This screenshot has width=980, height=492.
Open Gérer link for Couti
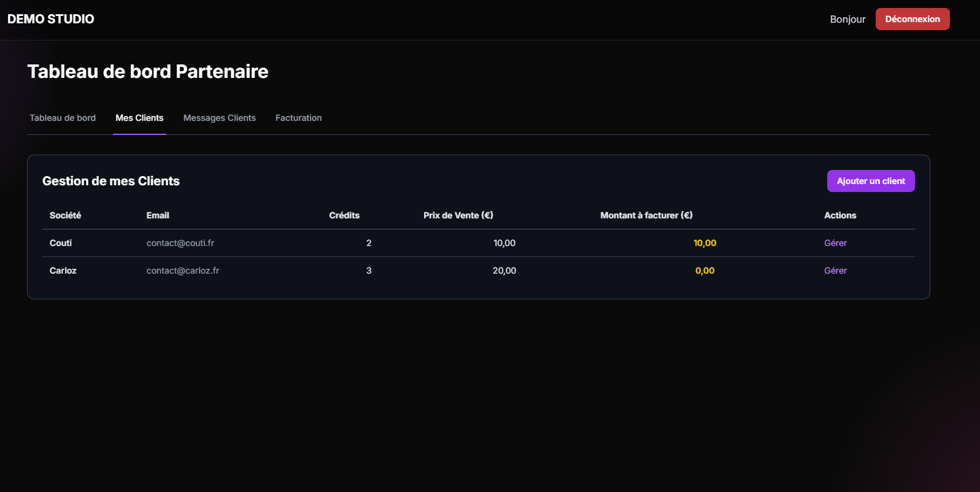(835, 243)
